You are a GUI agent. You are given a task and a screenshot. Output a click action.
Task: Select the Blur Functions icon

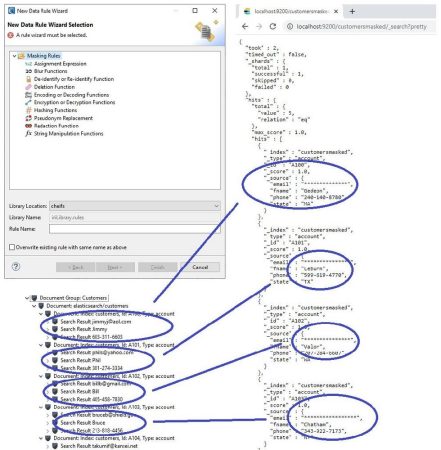click(29, 71)
